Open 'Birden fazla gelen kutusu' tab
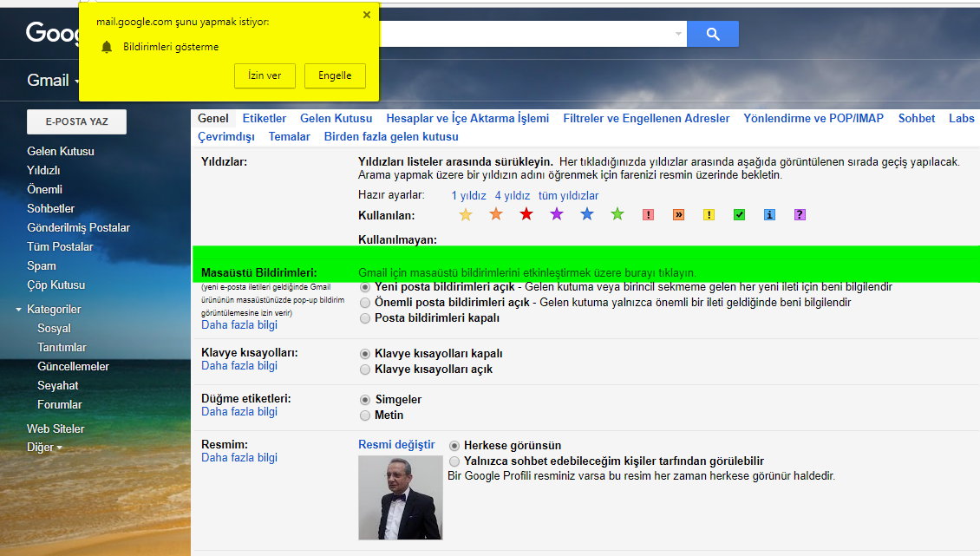This screenshot has height=556, width=980. point(391,136)
